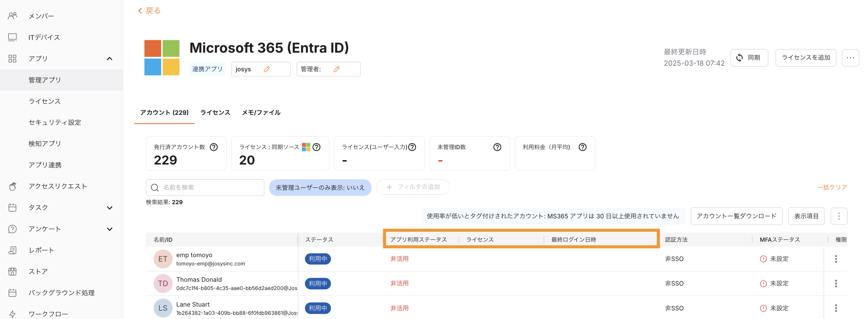Switch to the ライセンス tab
The width and height of the screenshot is (868, 319).
(x=215, y=112)
